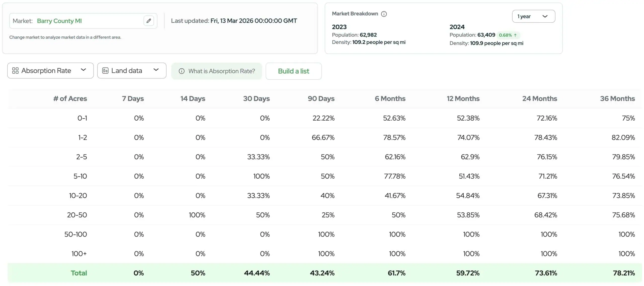This screenshot has height=286, width=644.
Task: Click the green up arrow next to 0.68%
Action: [515, 35]
